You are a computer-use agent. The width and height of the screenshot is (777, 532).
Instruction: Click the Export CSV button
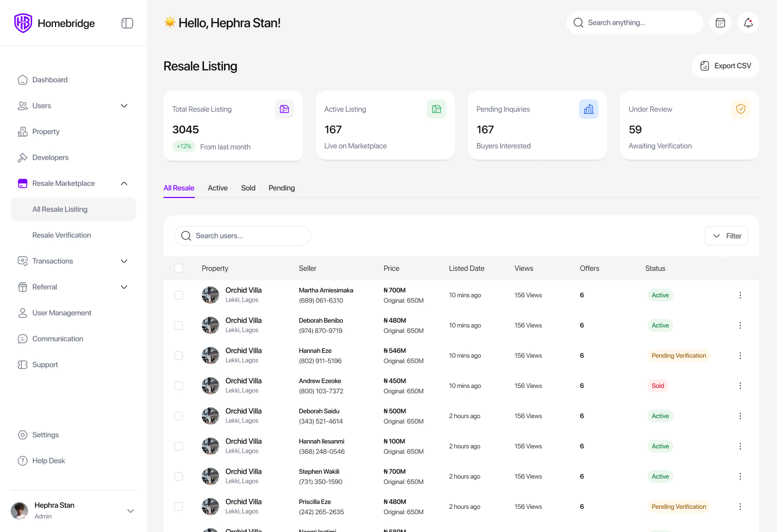click(725, 66)
